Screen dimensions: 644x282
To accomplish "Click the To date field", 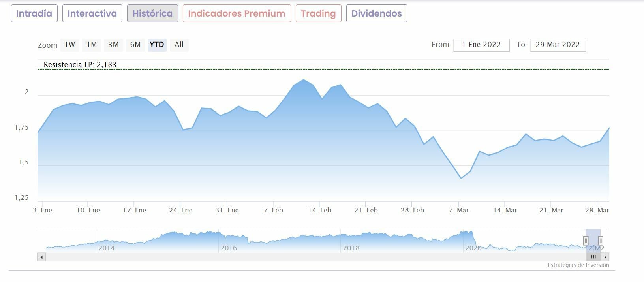I will pos(558,45).
